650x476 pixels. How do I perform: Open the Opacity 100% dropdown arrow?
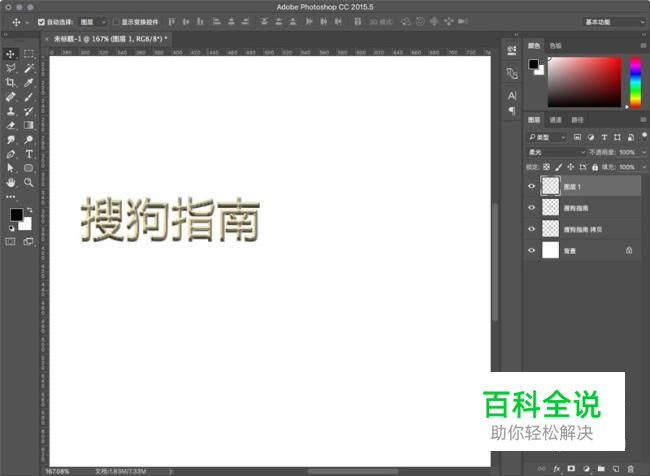[x=644, y=152]
